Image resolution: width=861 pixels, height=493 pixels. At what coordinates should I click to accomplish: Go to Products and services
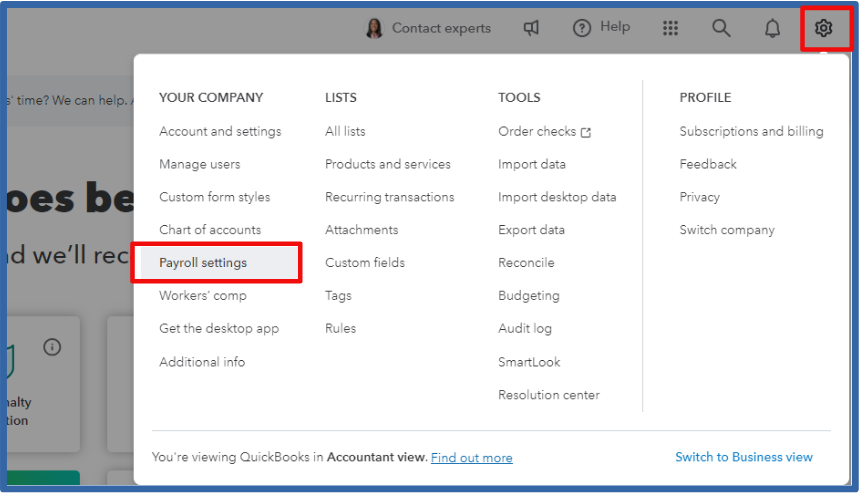point(387,164)
